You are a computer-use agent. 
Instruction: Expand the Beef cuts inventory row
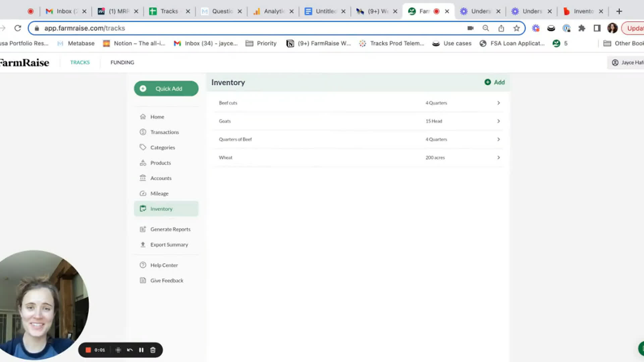click(498, 103)
